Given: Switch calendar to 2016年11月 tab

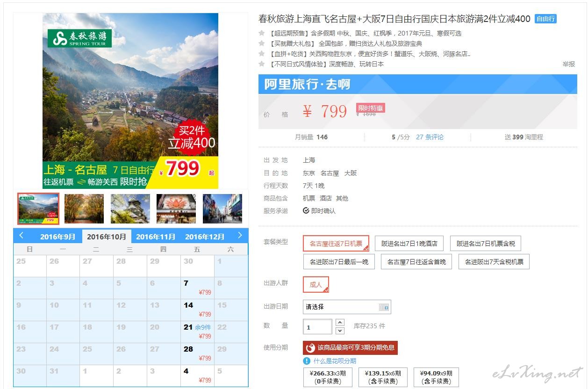Looking at the screenshot, I should coord(156,237).
